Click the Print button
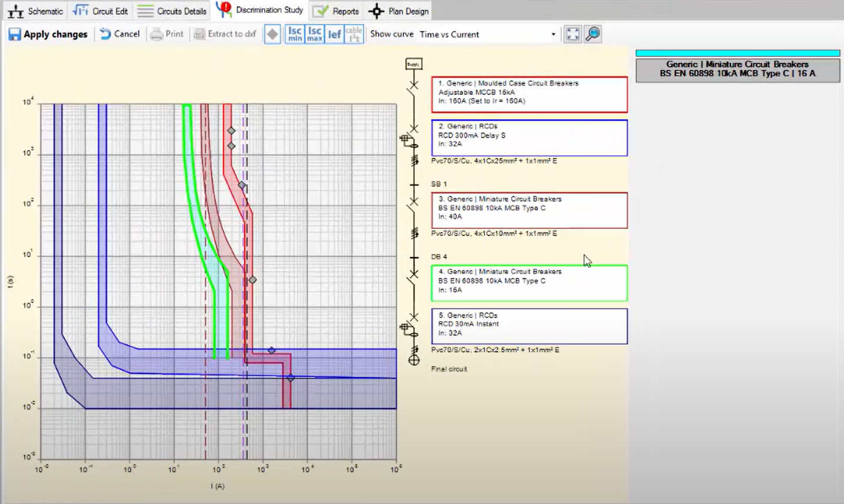Screen dimensions: 844x504 click(x=167, y=34)
